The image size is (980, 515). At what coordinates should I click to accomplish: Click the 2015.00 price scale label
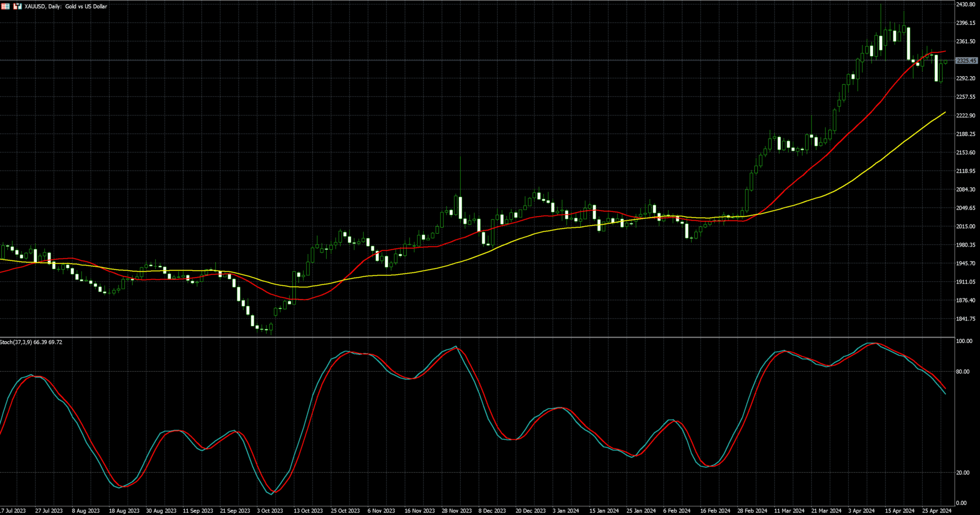966,226
